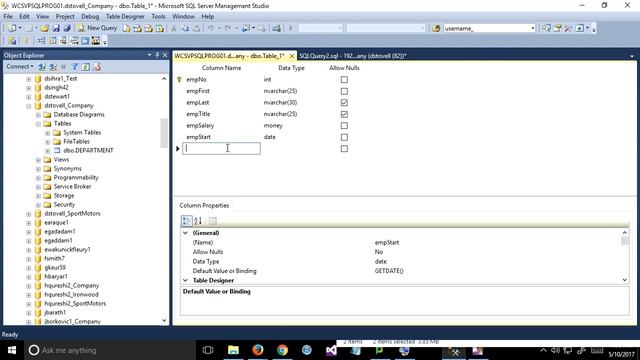Click the Column Properties scroll down arrow

coord(624,280)
